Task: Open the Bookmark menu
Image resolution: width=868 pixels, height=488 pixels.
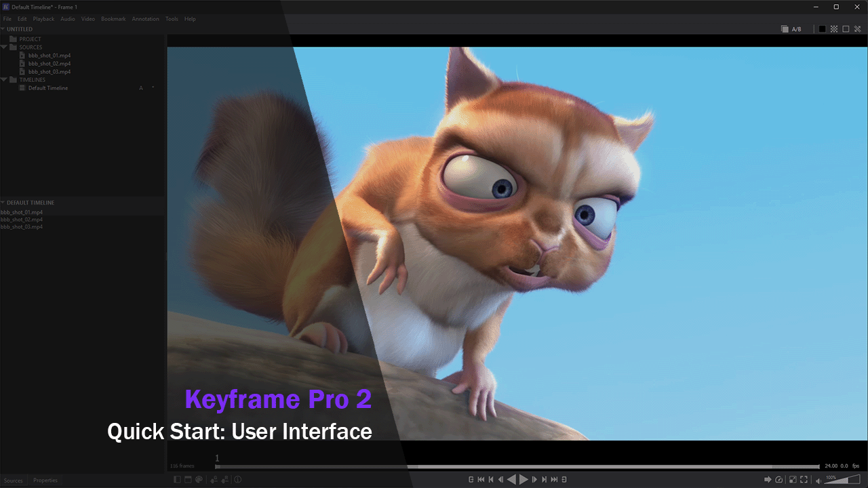Action: point(114,19)
